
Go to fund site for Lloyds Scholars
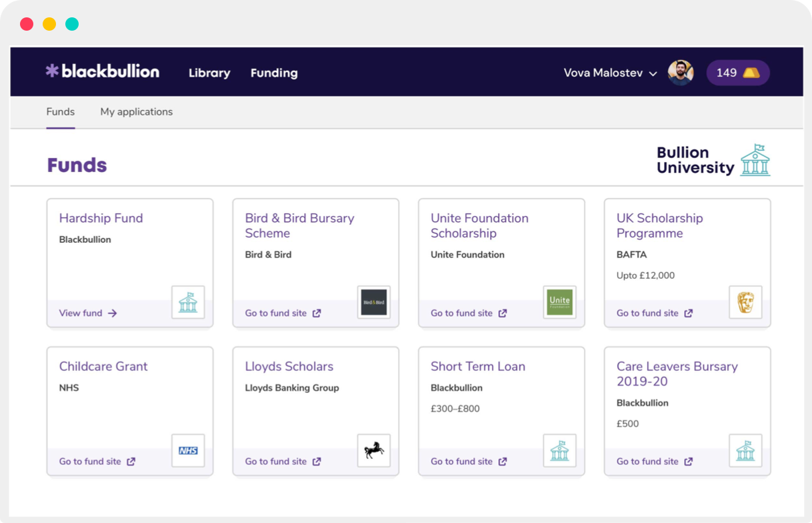pyautogui.click(x=276, y=461)
